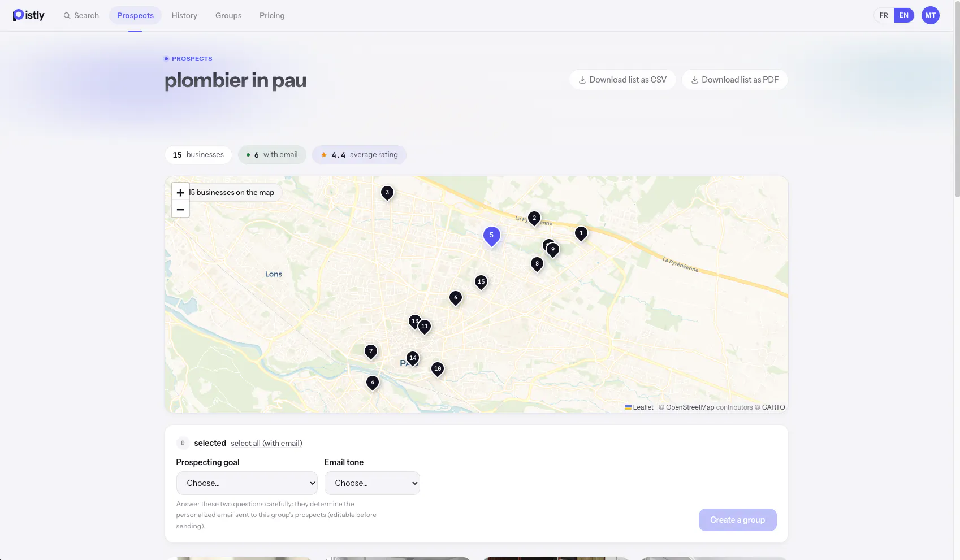
Task: Select map marker number 11
Action: click(x=425, y=327)
